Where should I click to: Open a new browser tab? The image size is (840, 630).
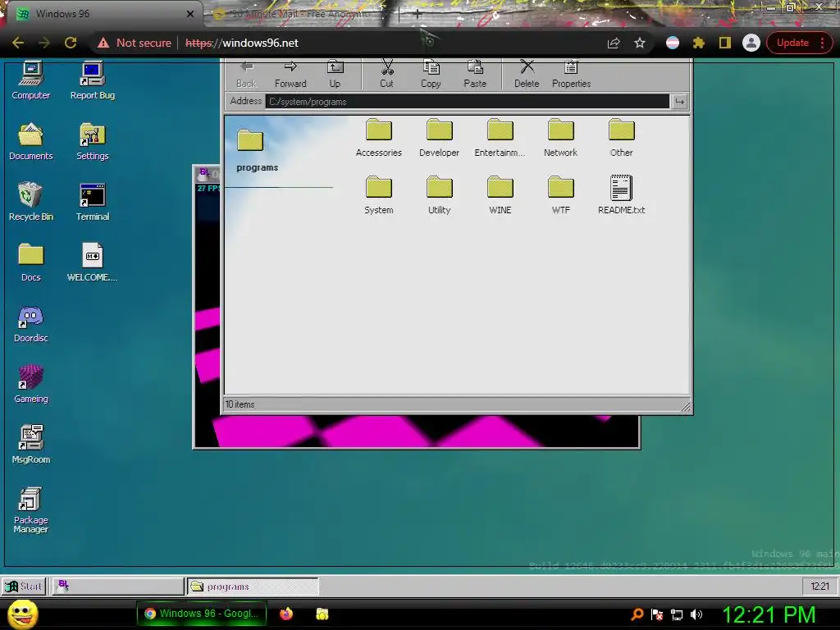[418, 15]
